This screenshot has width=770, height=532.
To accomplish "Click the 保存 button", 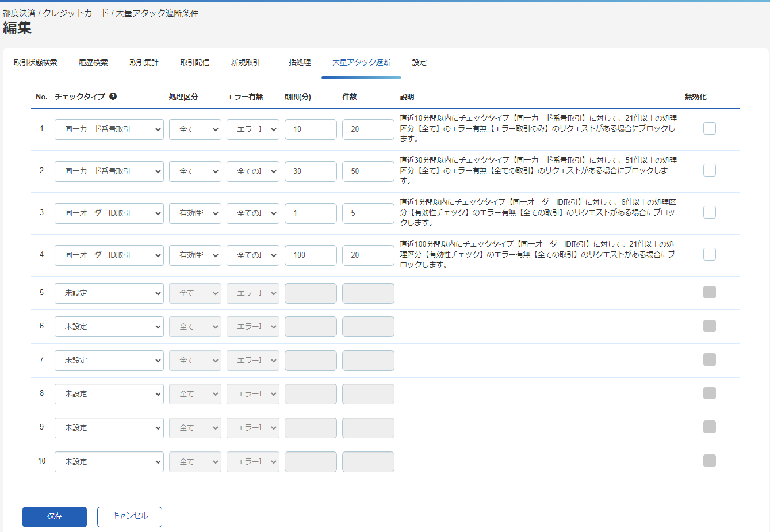I will (54, 516).
